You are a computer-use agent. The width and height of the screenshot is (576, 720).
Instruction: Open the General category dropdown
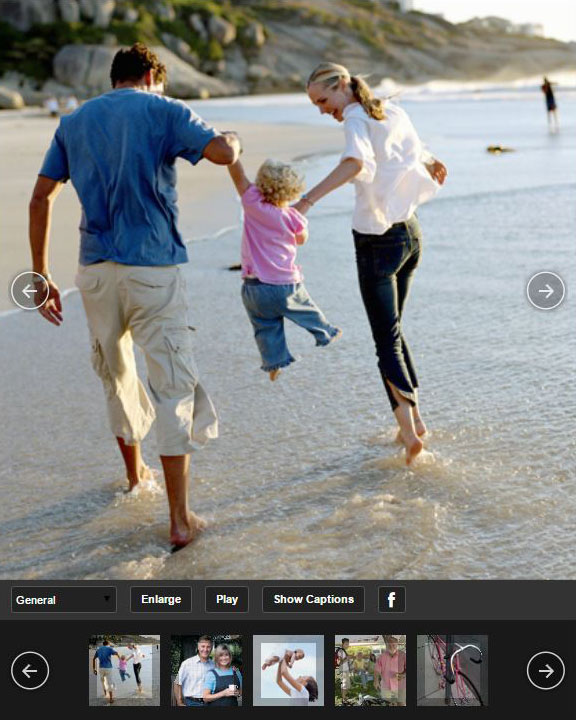tap(63, 599)
